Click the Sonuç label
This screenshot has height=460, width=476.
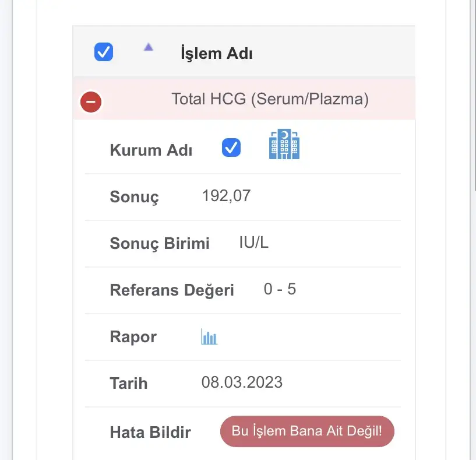click(x=134, y=196)
